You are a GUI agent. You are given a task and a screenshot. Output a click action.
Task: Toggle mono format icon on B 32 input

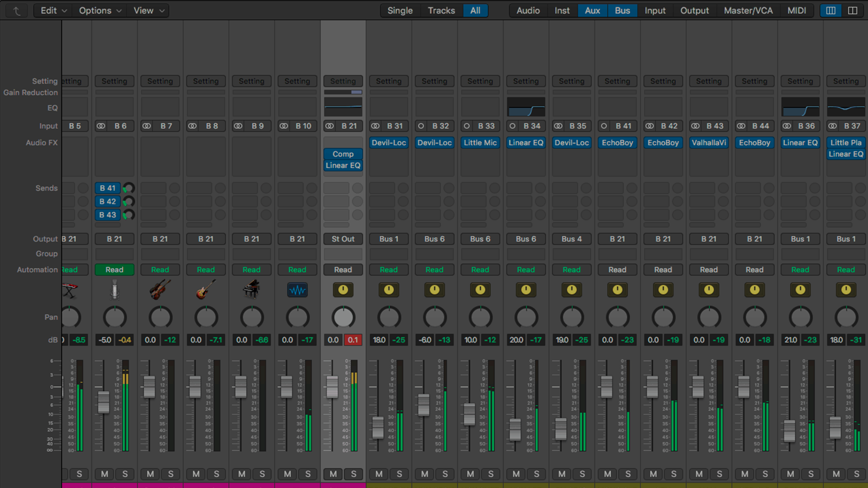click(421, 126)
